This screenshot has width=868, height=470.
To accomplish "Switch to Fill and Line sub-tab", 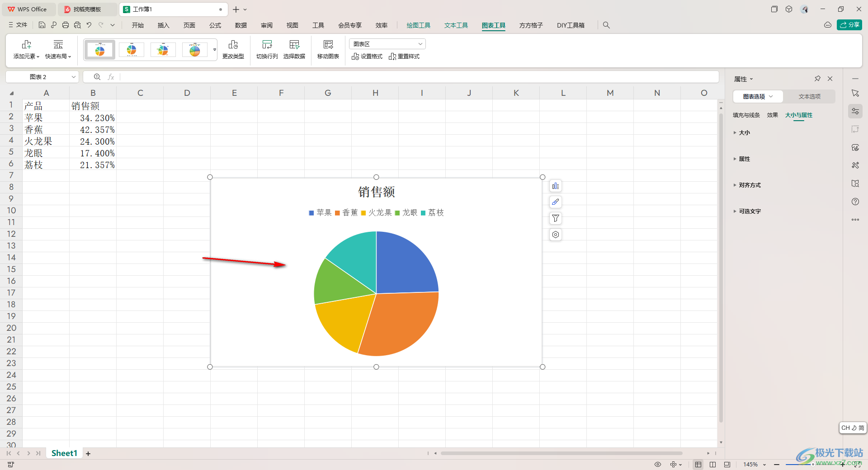I will click(x=746, y=115).
